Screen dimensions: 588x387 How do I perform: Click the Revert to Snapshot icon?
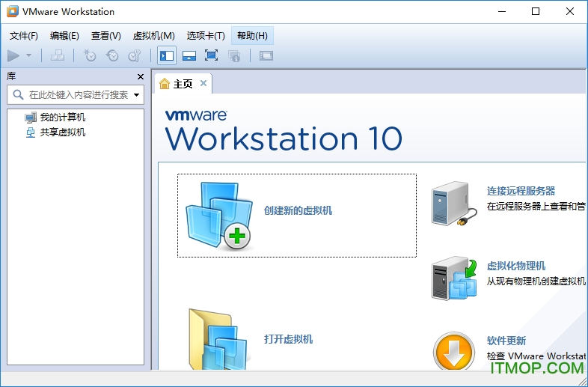click(112, 56)
